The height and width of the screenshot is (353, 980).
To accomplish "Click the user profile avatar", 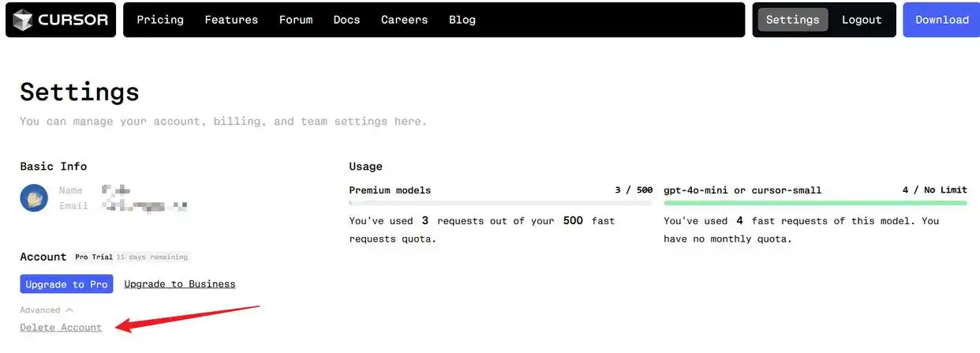I will (34, 197).
